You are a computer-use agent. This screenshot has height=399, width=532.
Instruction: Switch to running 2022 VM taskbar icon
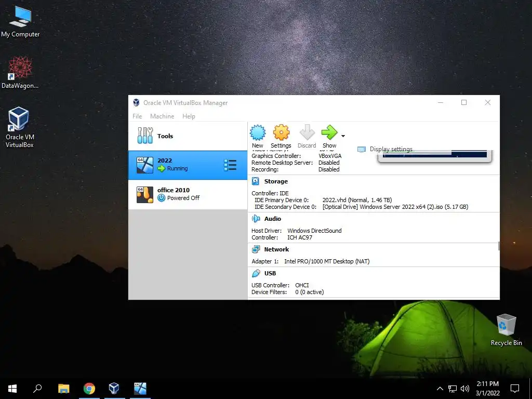coord(140,389)
